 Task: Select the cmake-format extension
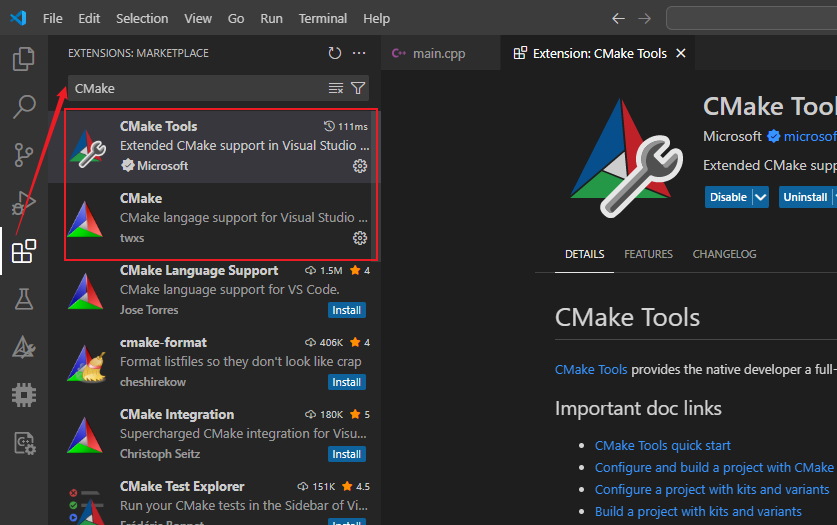coord(214,363)
